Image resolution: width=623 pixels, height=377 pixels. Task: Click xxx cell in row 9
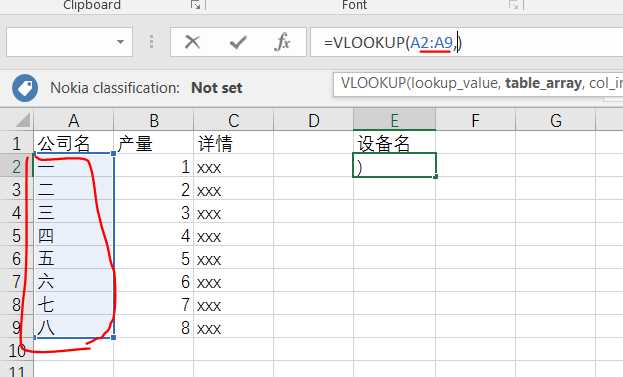tap(234, 327)
